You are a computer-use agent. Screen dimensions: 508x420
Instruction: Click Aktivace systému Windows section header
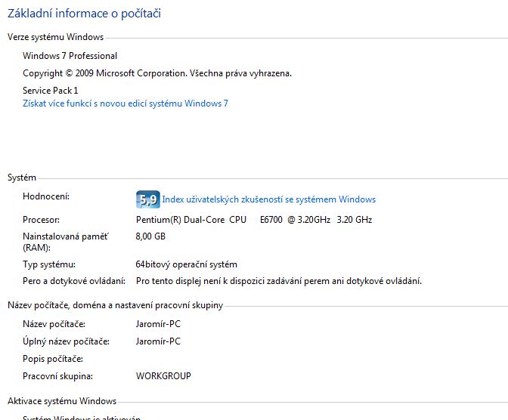(x=62, y=401)
